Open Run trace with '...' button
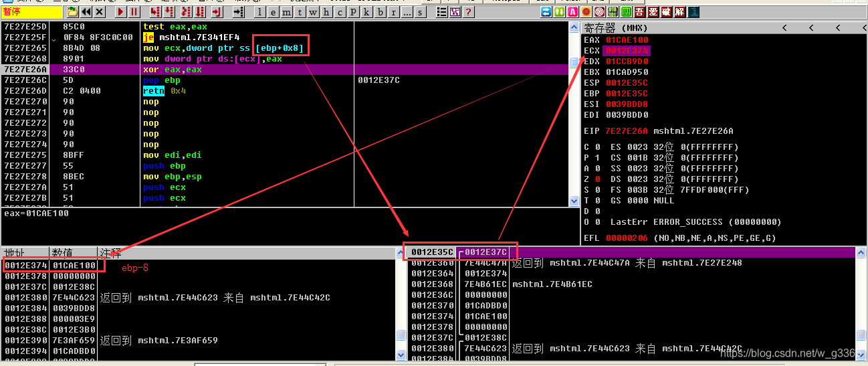Screen dimensions: 868x366 pyautogui.click(x=407, y=12)
